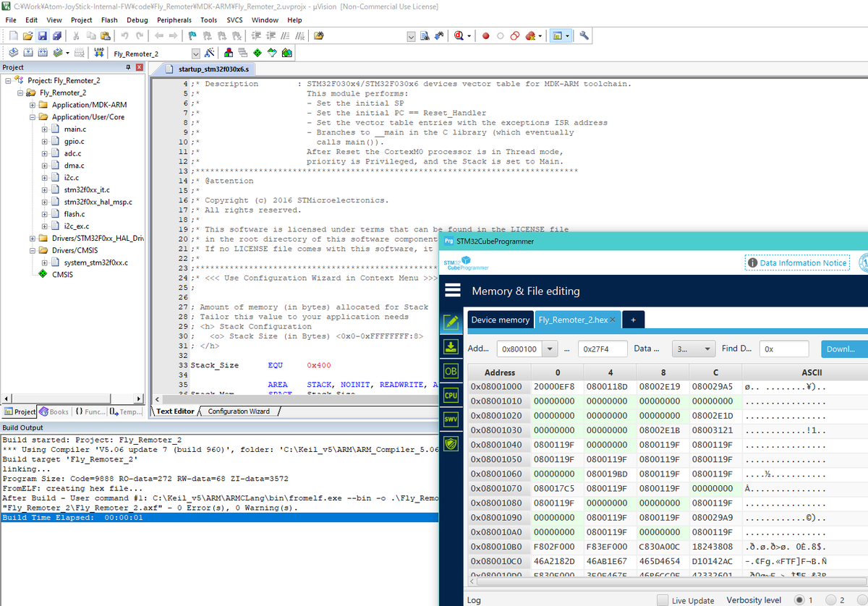Add a new tab with the + button
The height and width of the screenshot is (606, 868).
(x=633, y=320)
